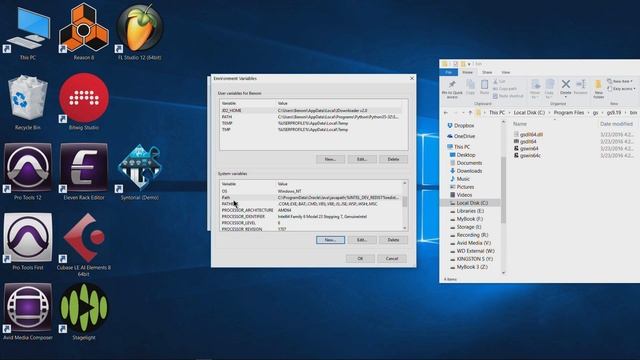This screenshot has height=360, width=640.
Task: Open the New item dropdown in Explorer ribbon
Action: (x=620, y=81)
